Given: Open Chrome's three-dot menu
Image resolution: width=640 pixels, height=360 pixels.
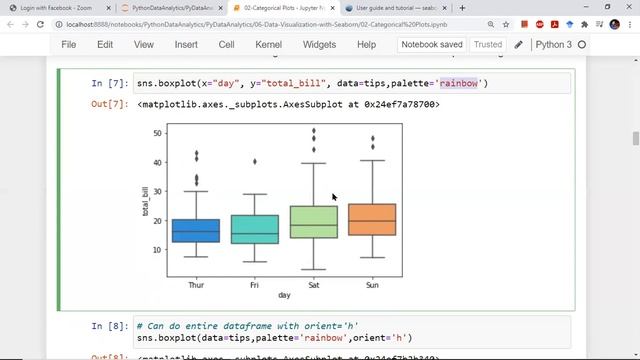Looking at the screenshot, I should (x=630, y=24).
